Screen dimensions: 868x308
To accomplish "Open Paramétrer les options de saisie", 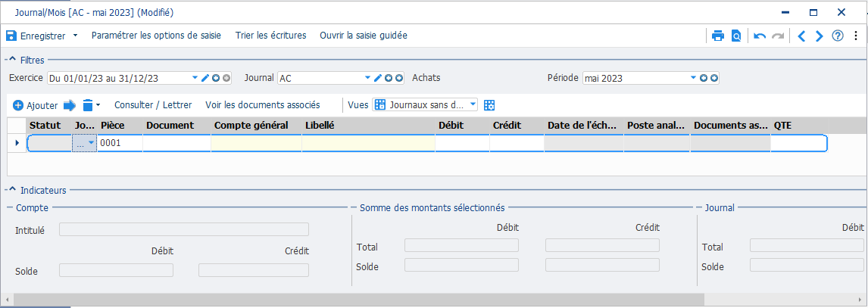I will point(156,36).
